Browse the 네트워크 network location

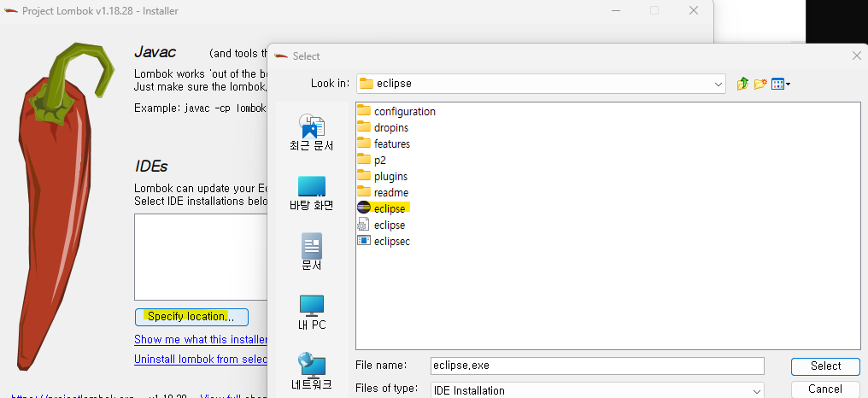tap(312, 372)
